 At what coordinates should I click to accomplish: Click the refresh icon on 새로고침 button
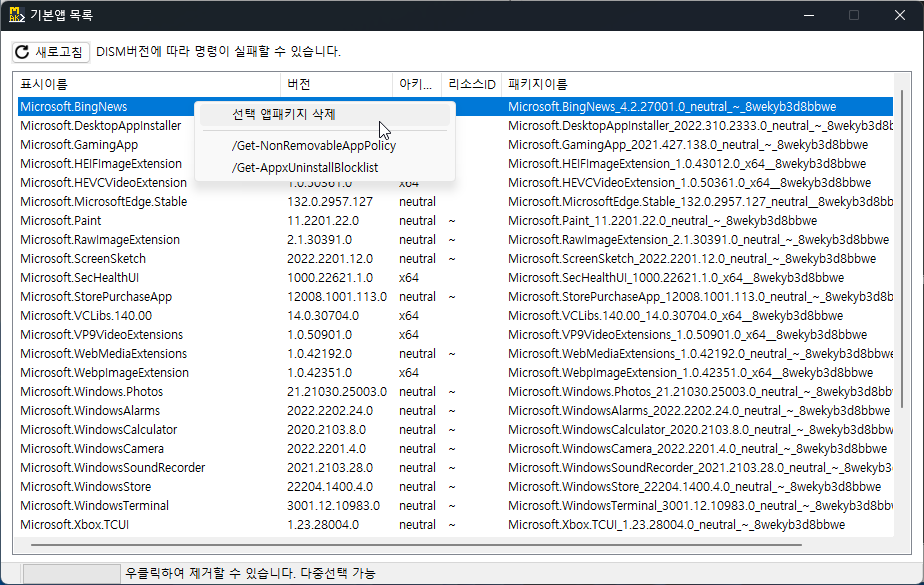(22, 52)
